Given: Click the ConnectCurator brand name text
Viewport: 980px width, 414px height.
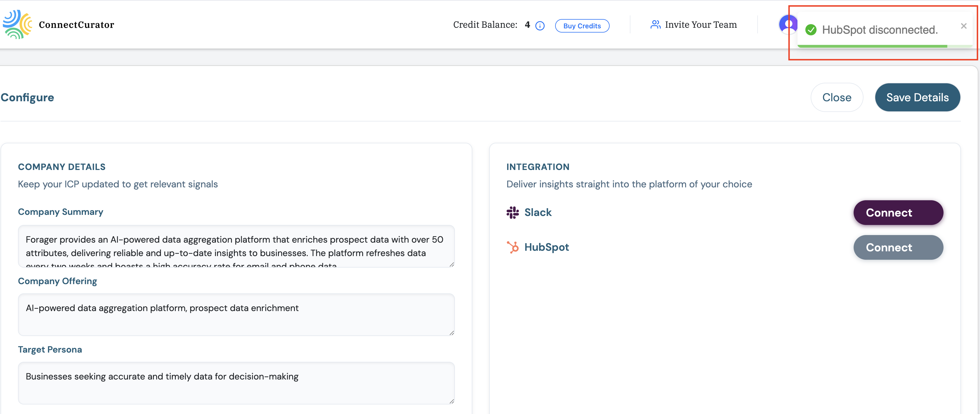Looking at the screenshot, I should pos(76,25).
